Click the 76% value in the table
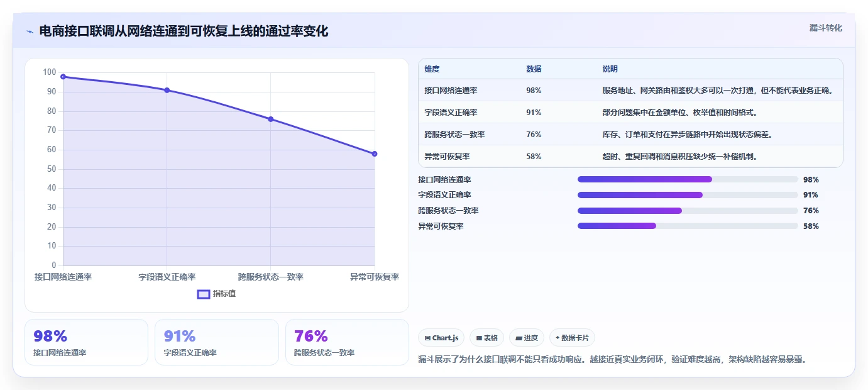The image size is (868, 390). coord(534,135)
